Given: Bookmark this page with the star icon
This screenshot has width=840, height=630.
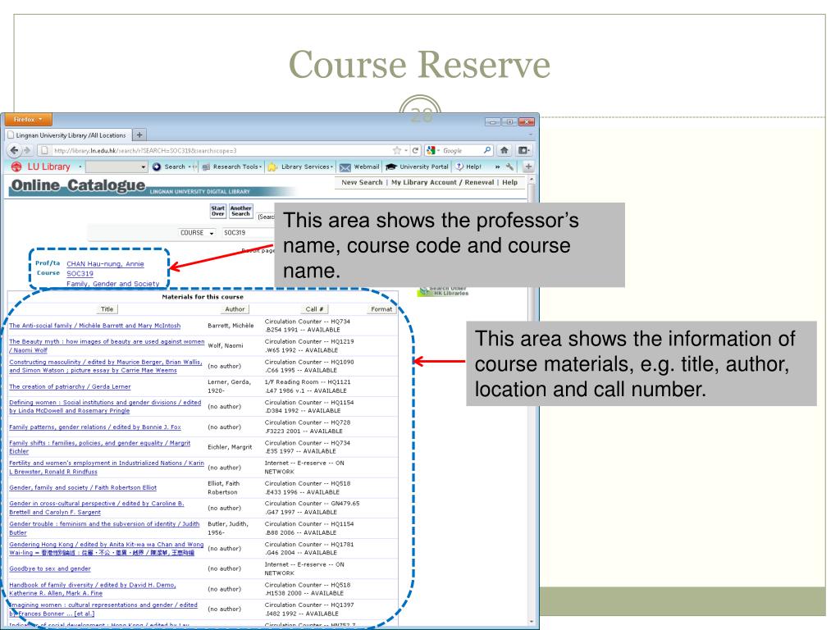Looking at the screenshot, I should click(x=396, y=151).
